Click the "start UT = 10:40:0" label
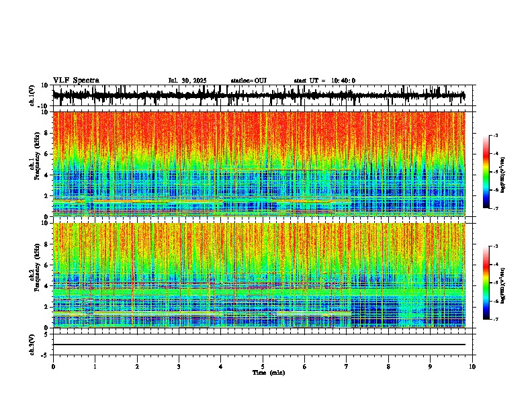Screen dimensions: 532x411 pos(324,81)
